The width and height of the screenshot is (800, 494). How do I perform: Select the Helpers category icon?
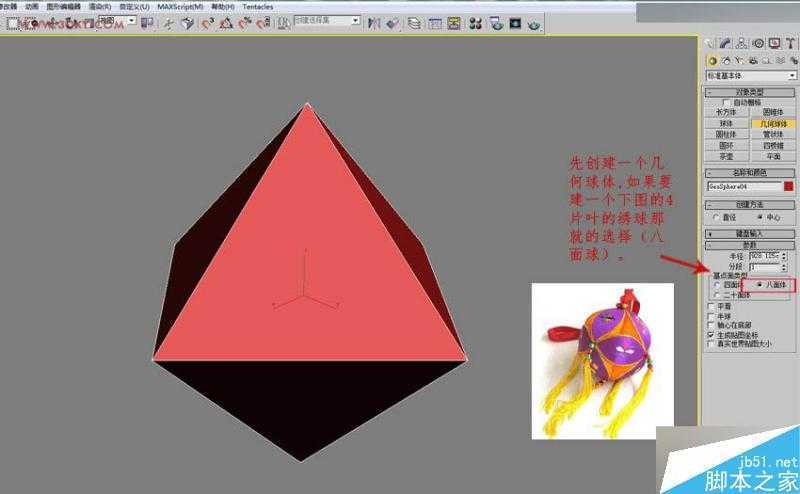point(767,61)
